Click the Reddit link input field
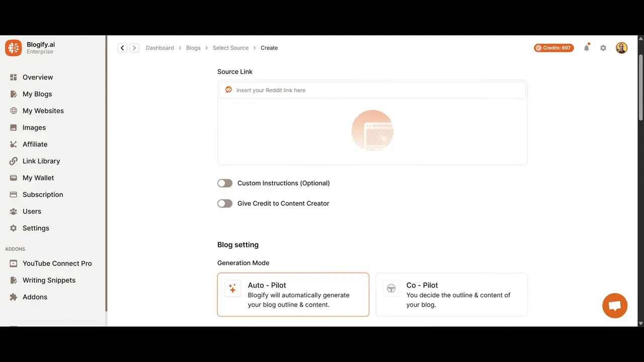The width and height of the screenshot is (644, 362). [372, 90]
